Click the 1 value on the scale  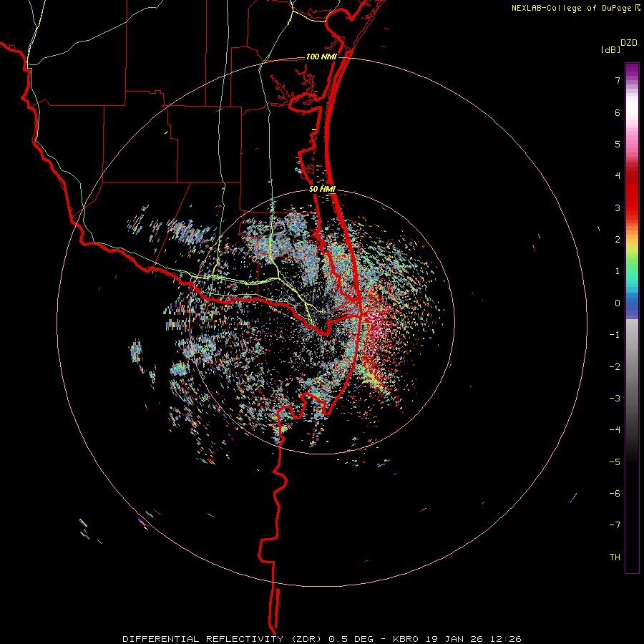click(x=618, y=271)
